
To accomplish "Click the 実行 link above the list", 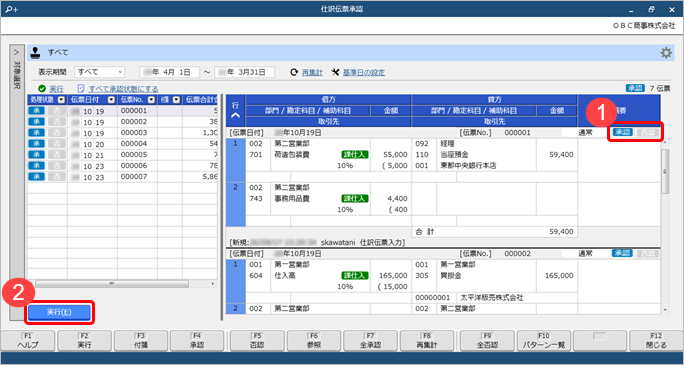I will coord(56,89).
